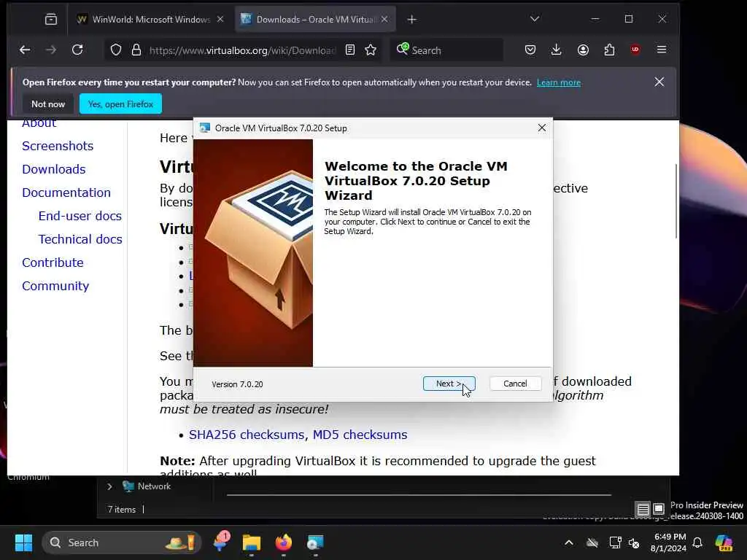Open muted volume tray icon
The height and width of the screenshot is (560, 747).
point(634,542)
